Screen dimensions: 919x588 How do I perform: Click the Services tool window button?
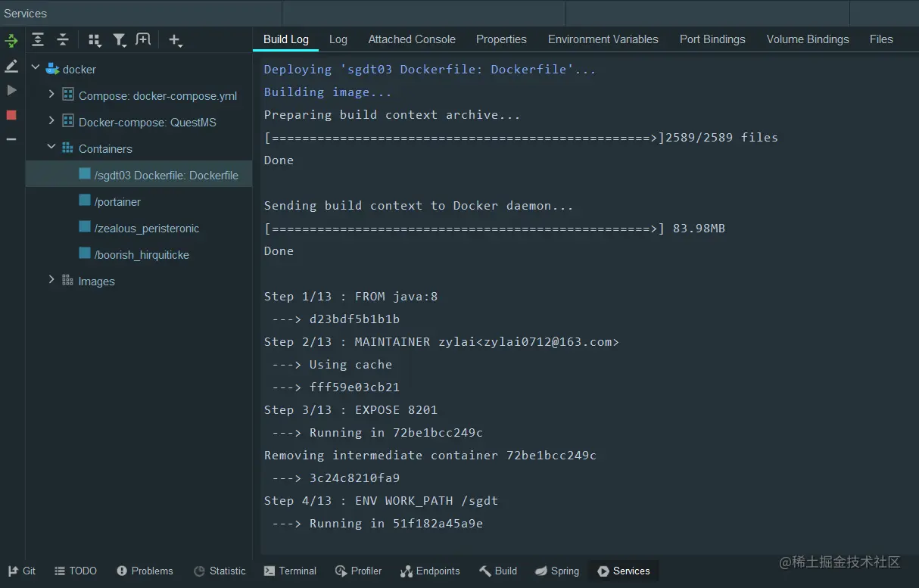[x=624, y=571]
